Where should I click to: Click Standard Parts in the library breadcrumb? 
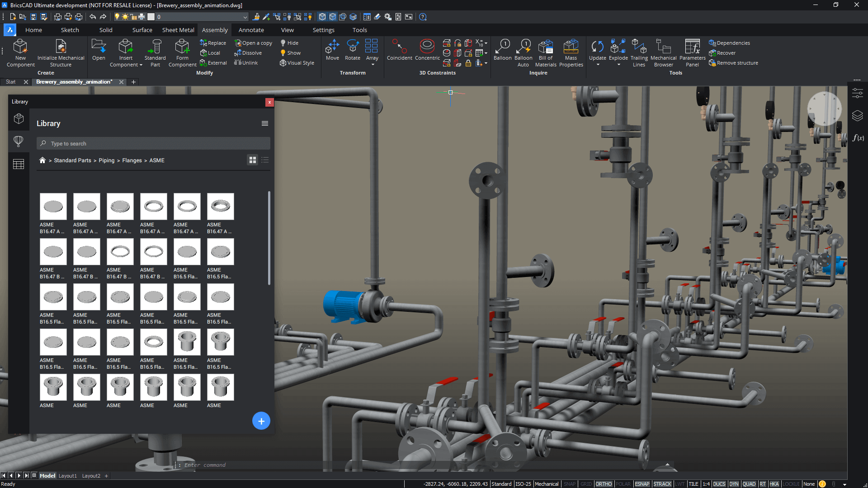click(x=72, y=160)
